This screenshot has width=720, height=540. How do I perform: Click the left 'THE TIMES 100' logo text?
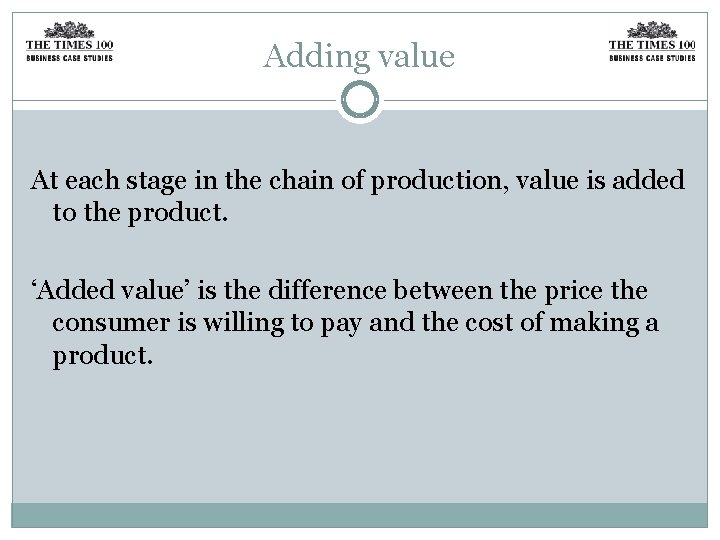pos(69,45)
